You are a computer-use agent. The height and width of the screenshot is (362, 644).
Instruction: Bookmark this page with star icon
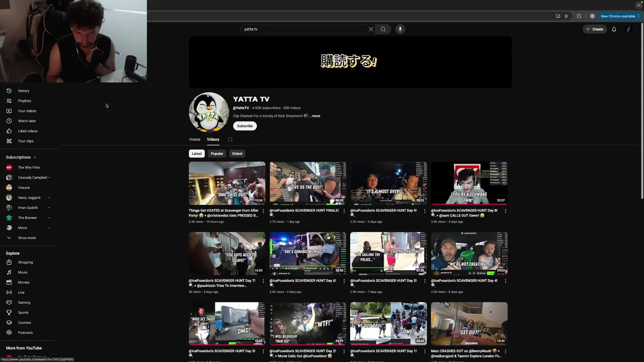[x=566, y=16]
